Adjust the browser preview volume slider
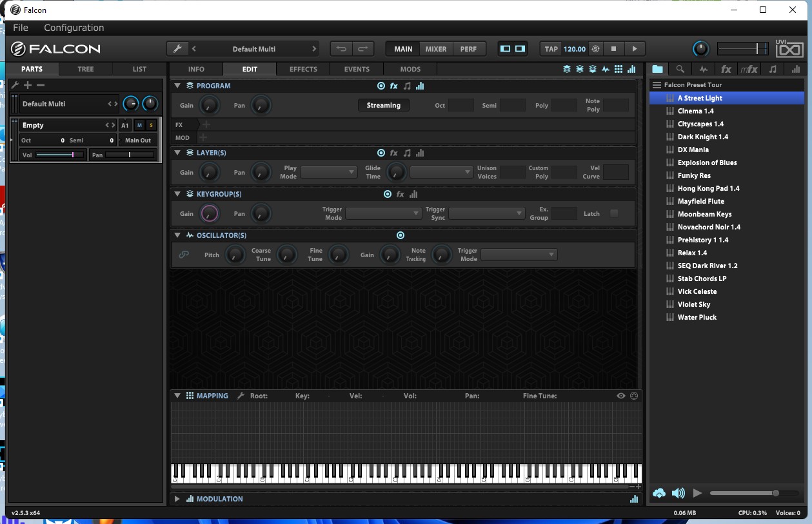 coord(753,493)
